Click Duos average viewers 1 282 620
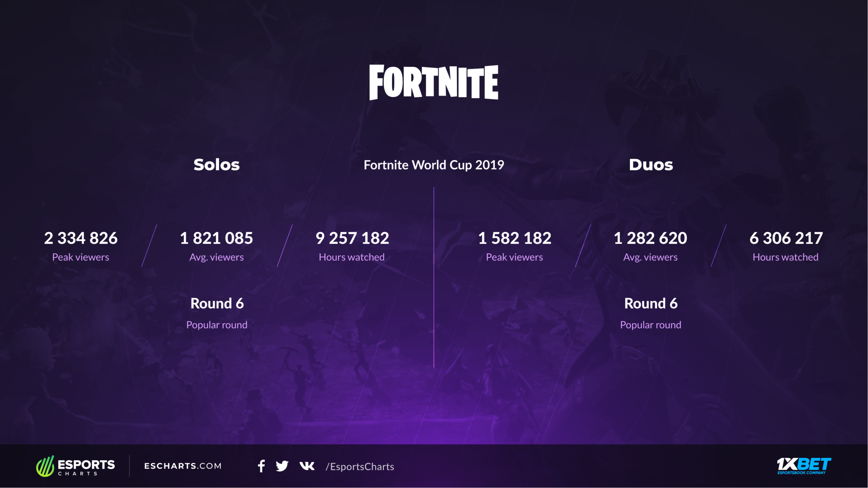The height and width of the screenshot is (488, 868). pyautogui.click(x=650, y=238)
